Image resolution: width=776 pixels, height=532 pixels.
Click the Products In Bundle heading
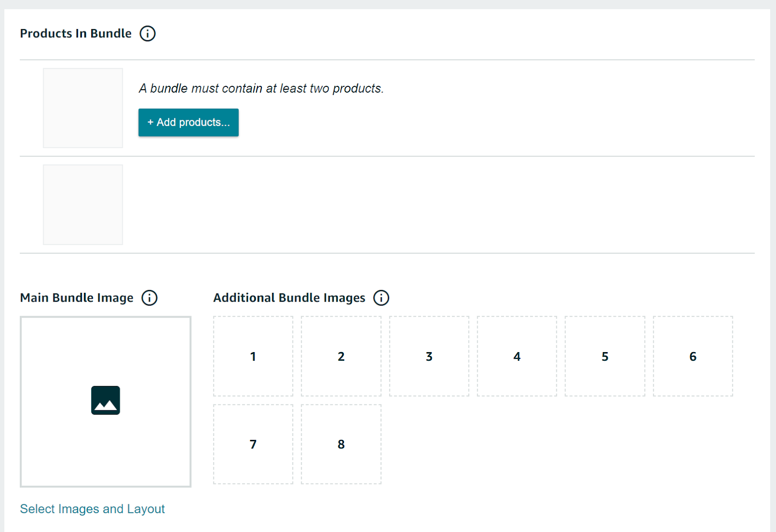pyautogui.click(x=75, y=33)
